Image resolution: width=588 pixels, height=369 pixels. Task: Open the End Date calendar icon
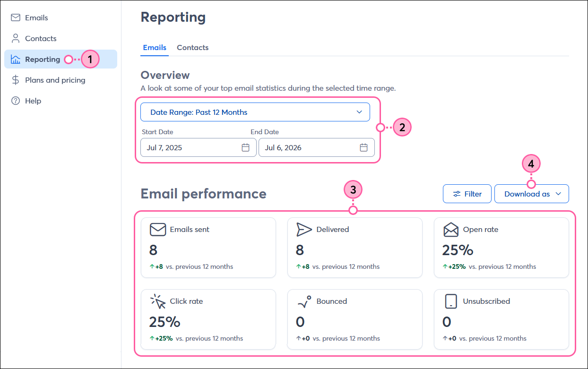(364, 147)
